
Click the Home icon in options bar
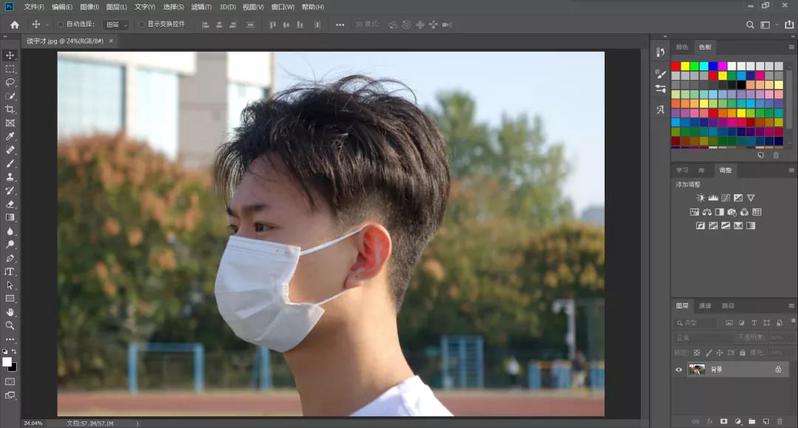(x=14, y=24)
